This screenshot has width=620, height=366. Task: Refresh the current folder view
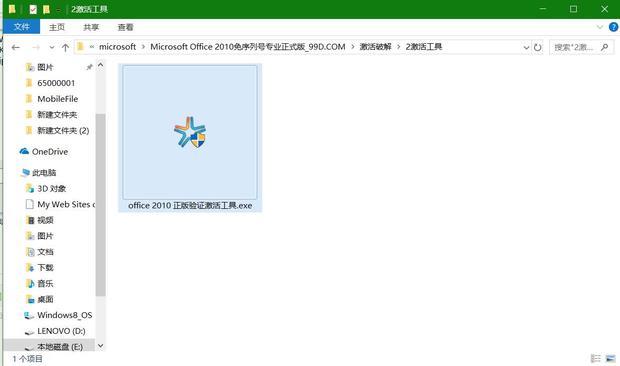tap(537, 47)
